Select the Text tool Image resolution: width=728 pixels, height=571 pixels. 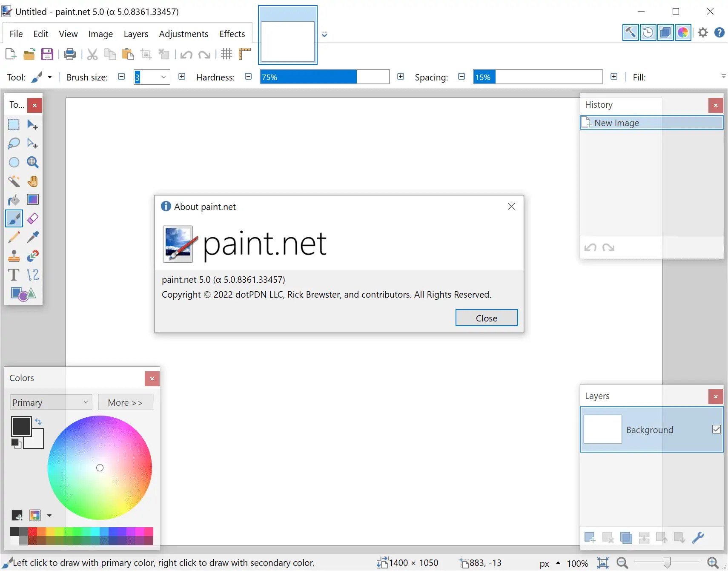14,275
